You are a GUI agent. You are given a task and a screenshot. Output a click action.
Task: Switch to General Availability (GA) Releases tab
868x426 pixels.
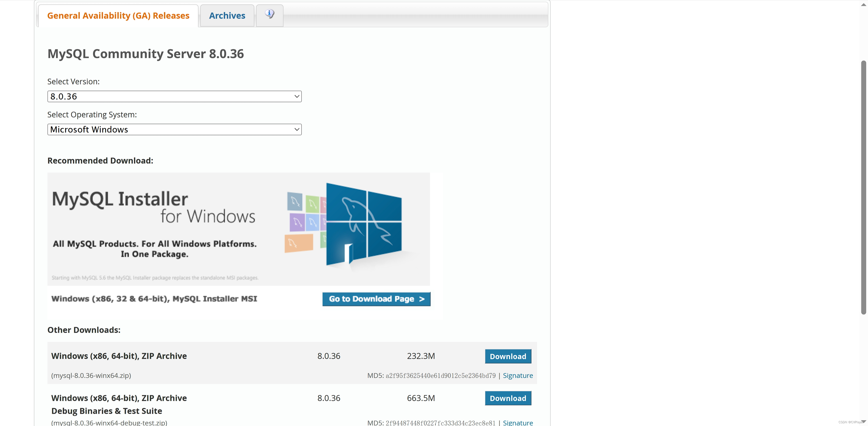(x=118, y=16)
